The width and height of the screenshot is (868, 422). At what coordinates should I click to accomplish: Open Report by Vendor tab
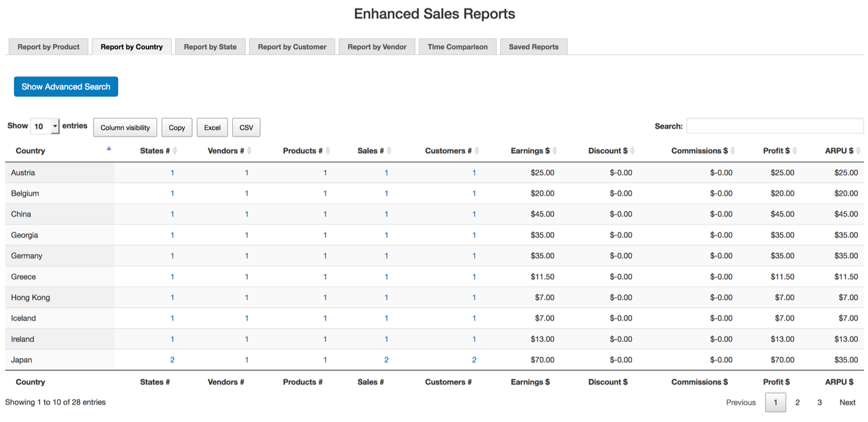[x=377, y=47]
